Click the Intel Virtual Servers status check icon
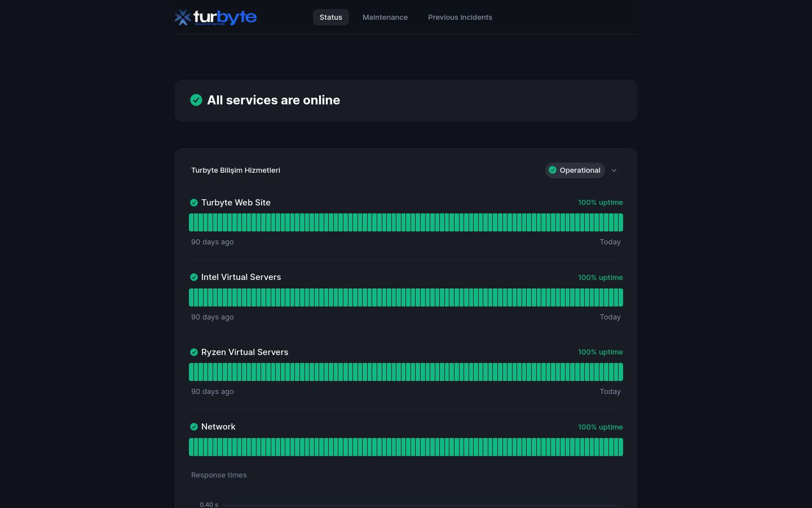 pyautogui.click(x=194, y=277)
